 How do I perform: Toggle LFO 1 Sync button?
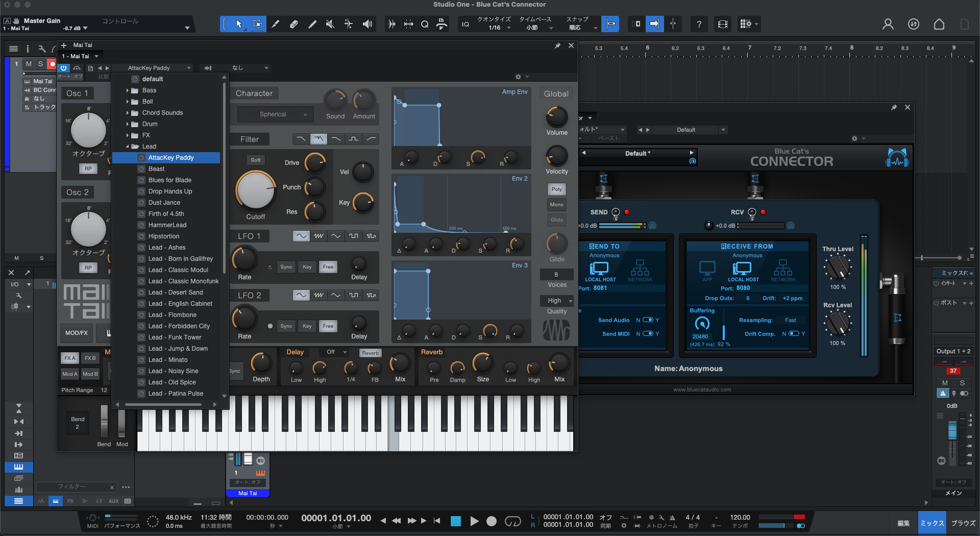286,266
